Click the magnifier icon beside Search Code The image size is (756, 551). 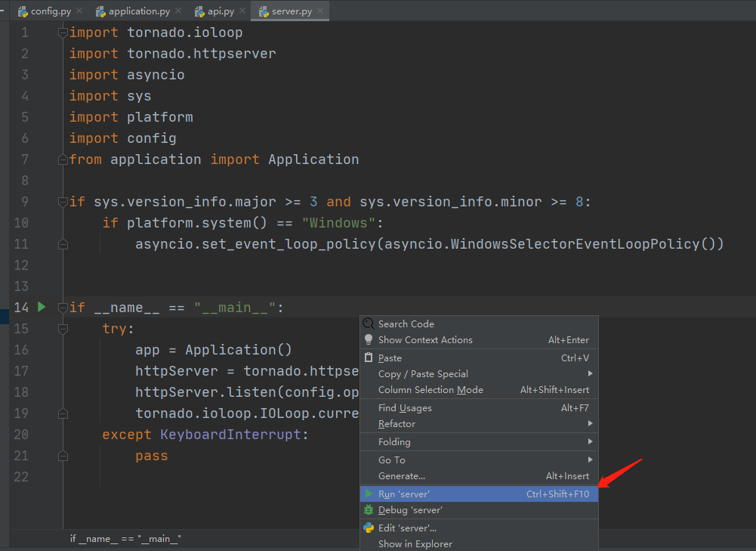click(369, 323)
